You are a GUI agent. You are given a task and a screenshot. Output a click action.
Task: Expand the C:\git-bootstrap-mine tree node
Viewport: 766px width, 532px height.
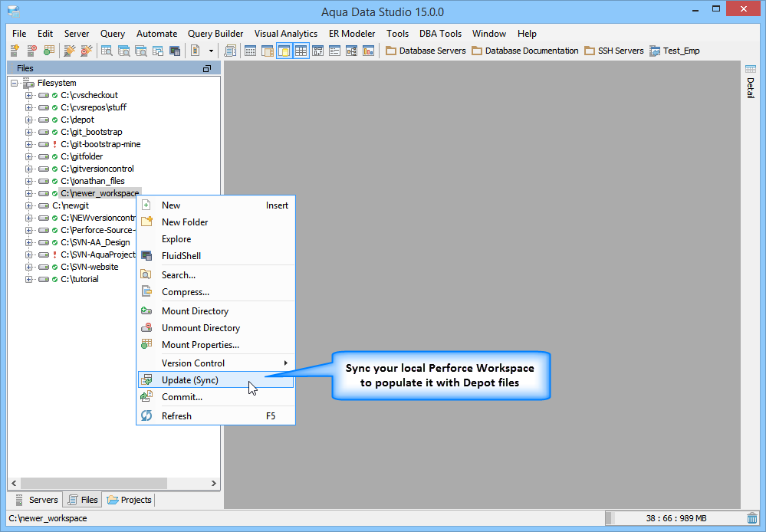[29, 144]
